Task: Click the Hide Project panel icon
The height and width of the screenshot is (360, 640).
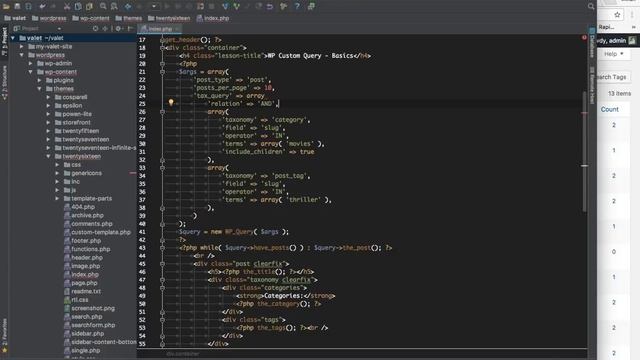Action: (130, 29)
